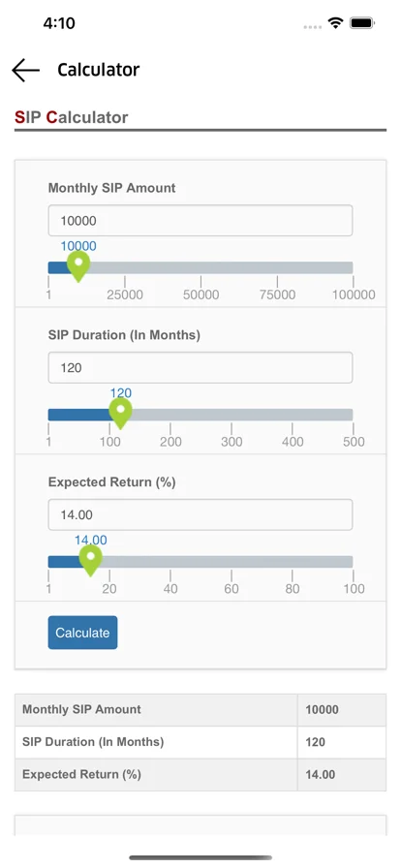Click the SIP Calculator heading
401x868 pixels.
click(x=72, y=117)
